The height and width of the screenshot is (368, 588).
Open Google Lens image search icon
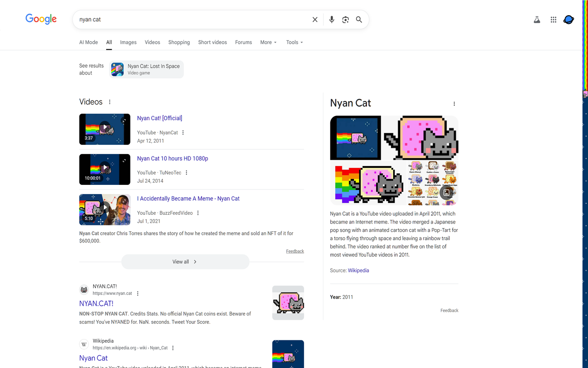pyautogui.click(x=345, y=20)
